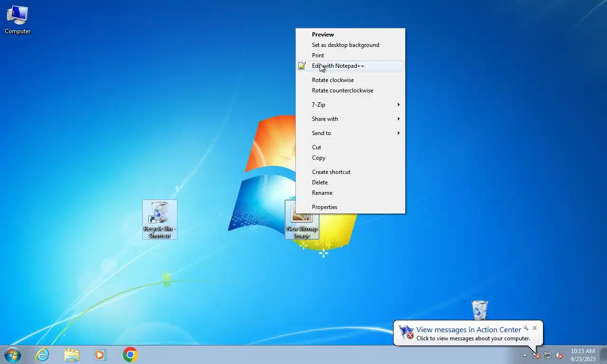Close the Action Center notification balloon
Image resolution: width=607 pixels, height=364 pixels.
534,328
